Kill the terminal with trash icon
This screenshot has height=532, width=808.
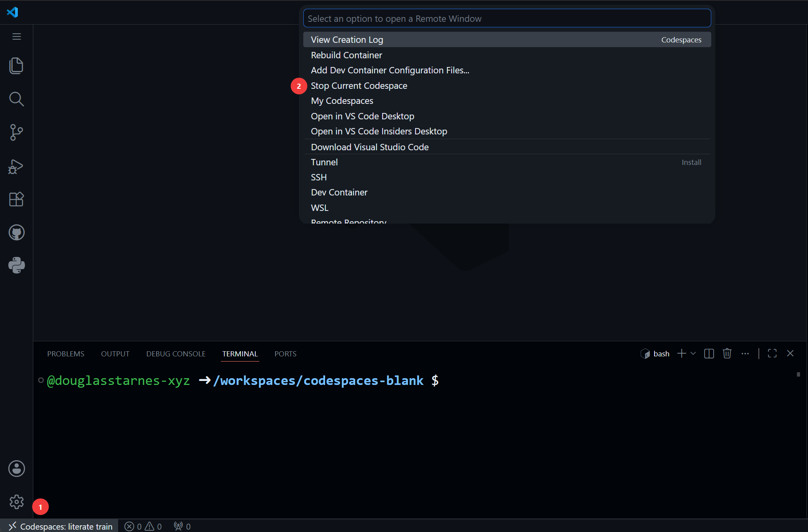click(727, 353)
